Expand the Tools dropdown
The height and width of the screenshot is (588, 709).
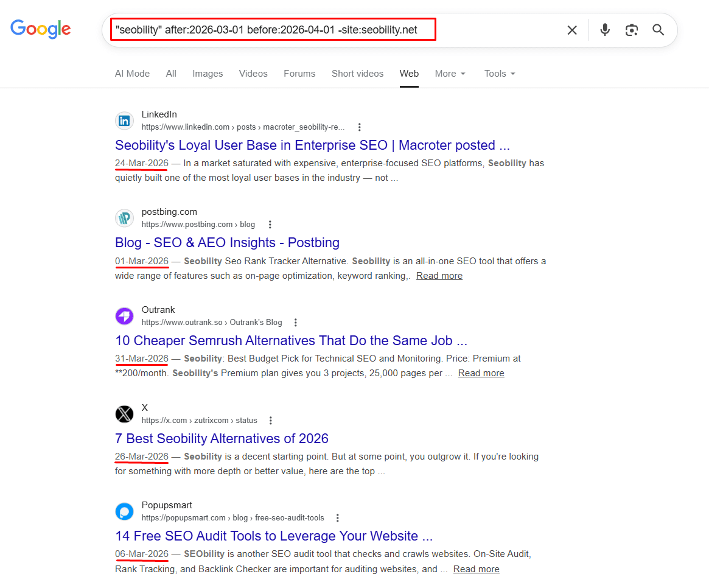tap(500, 74)
